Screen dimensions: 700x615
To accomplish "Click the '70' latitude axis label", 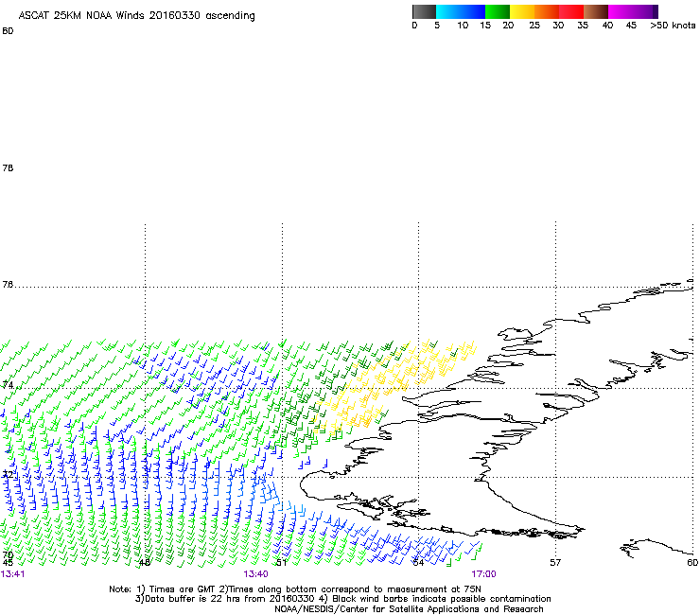I will click(x=8, y=555).
